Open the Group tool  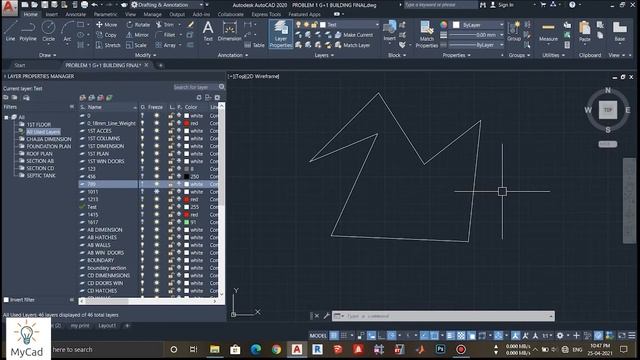click(513, 31)
